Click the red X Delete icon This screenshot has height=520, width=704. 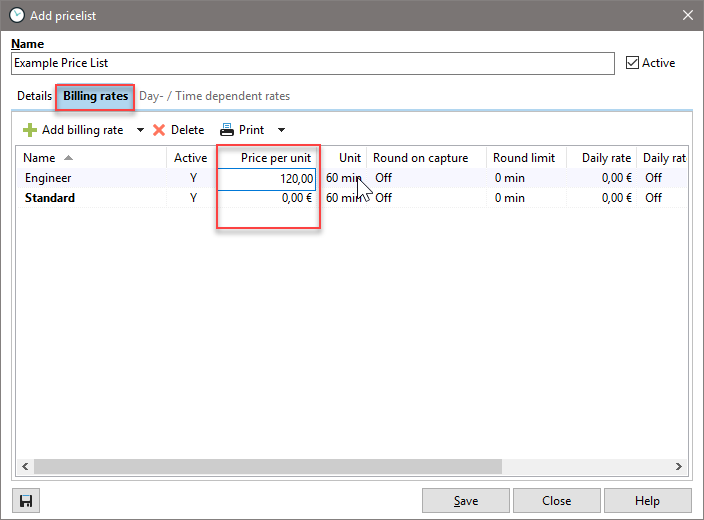pos(159,130)
